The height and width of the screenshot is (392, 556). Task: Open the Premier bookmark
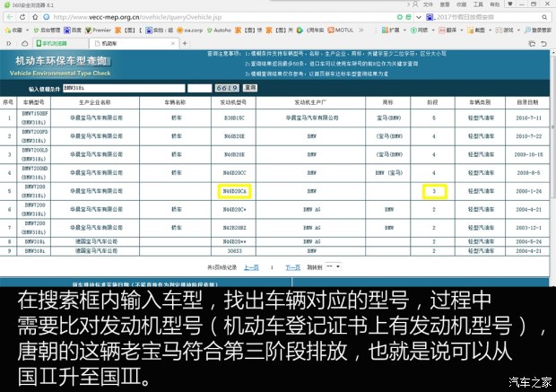[99, 30]
